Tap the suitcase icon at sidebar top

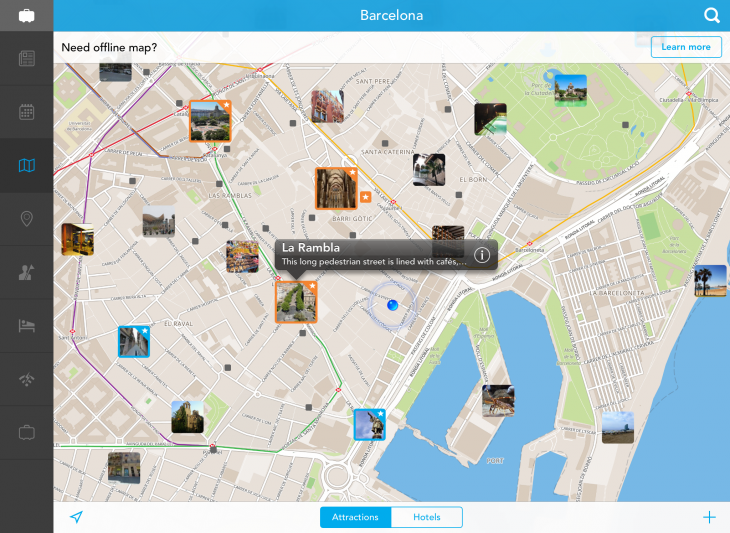pos(26,16)
